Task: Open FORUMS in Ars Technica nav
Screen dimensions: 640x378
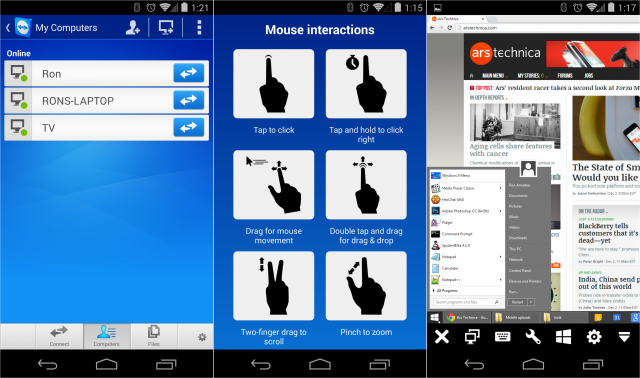Action: [x=565, y=76]
